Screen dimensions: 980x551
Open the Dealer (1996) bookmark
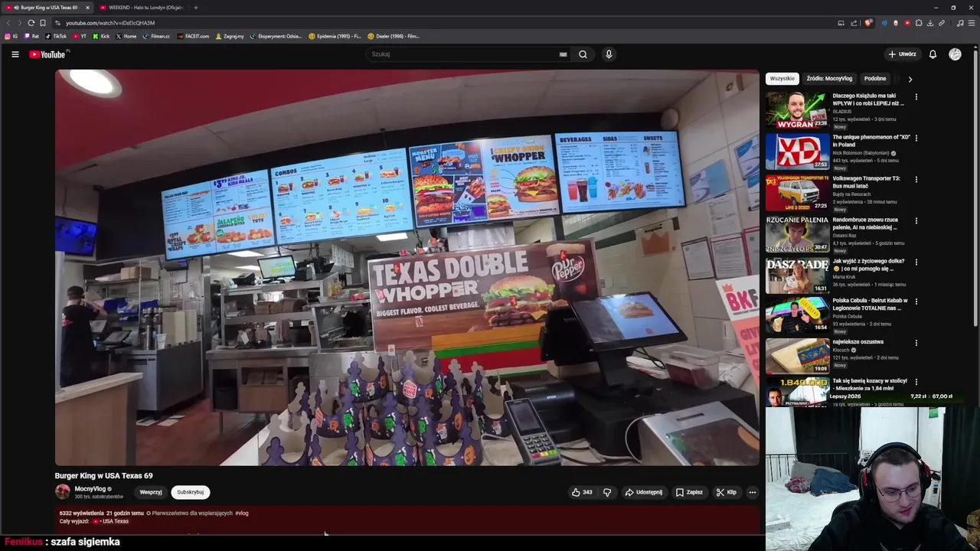394,36
